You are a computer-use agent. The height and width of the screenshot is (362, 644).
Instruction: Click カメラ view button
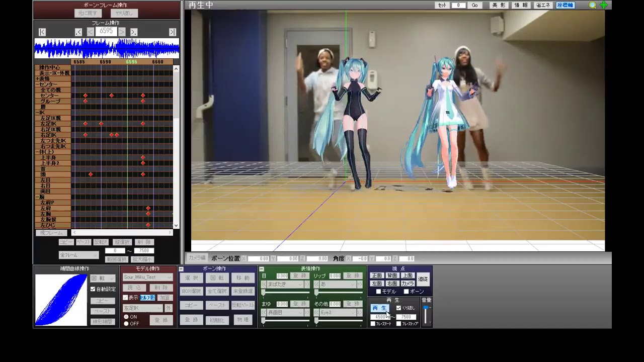point(408,284)
